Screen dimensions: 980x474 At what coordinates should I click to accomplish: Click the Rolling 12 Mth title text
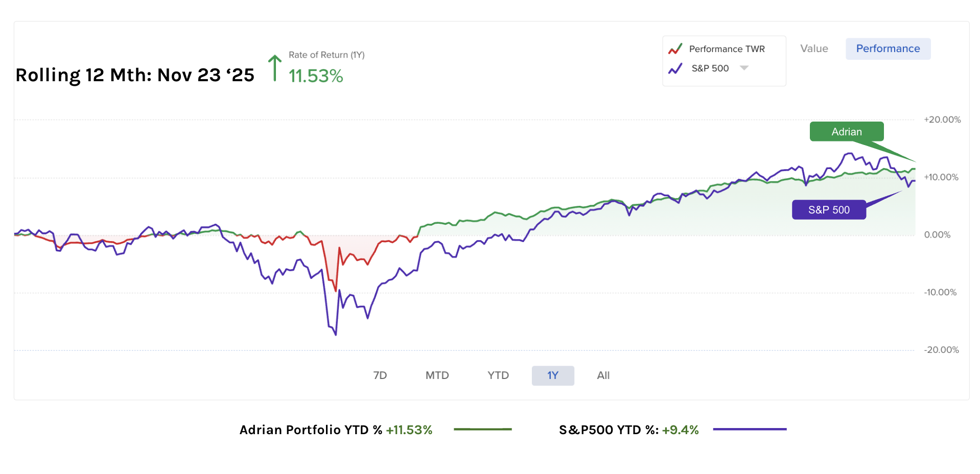pos(135,75)
